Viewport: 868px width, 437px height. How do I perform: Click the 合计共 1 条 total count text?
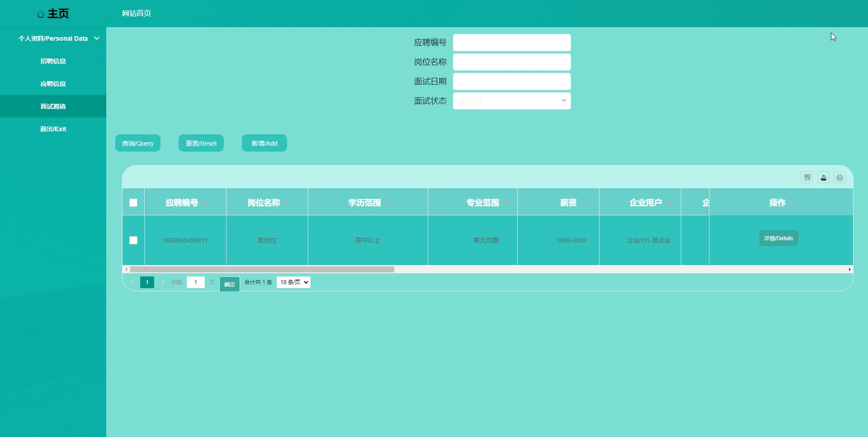[x=258, y=282]
